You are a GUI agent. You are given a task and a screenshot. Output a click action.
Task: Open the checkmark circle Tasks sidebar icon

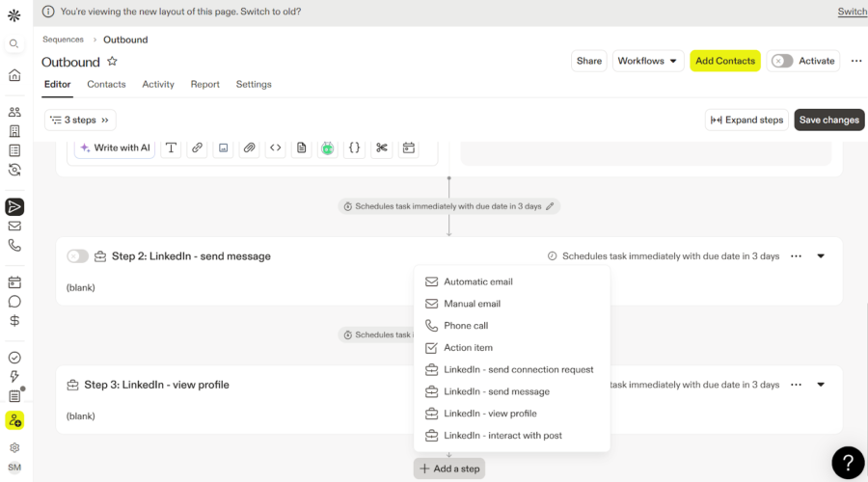[14, 358]
